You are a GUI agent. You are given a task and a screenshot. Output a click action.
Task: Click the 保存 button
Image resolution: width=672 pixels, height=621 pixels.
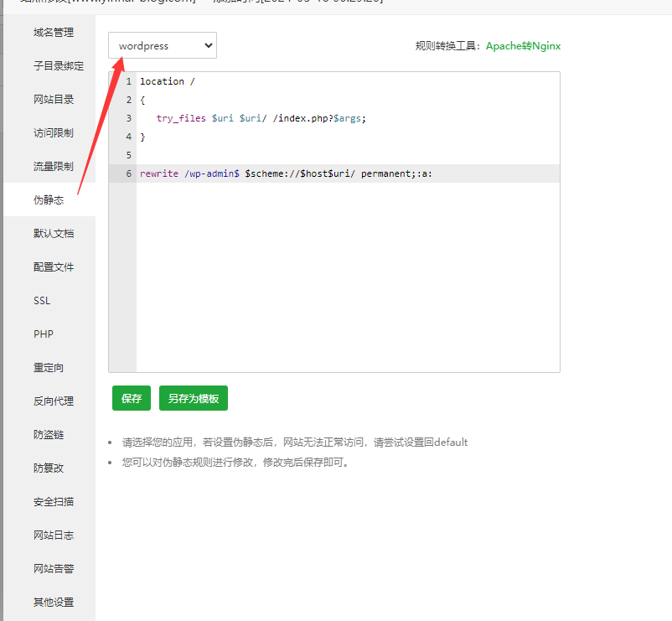(x=132, y=398)
